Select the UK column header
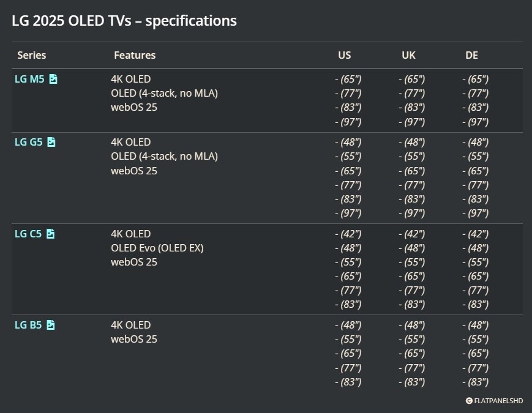 (408, 55)
